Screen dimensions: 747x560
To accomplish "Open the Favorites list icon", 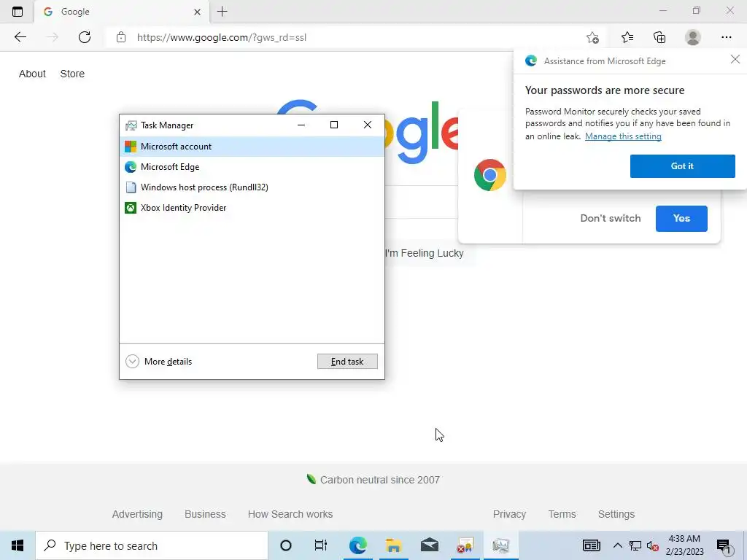I will 627,37.
